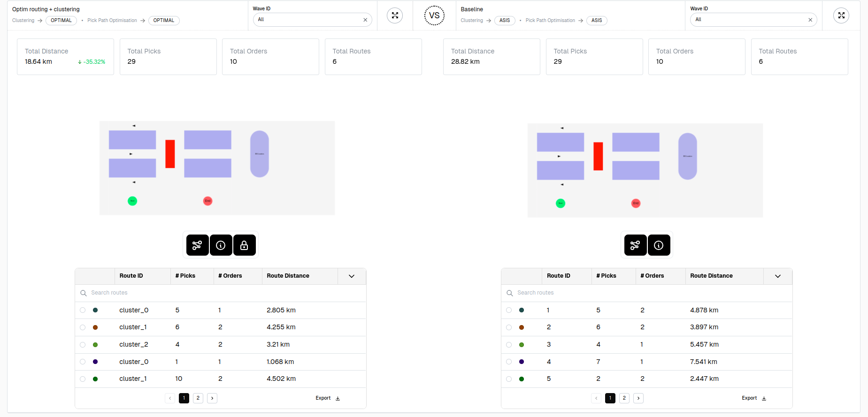The width and height of the screenshot is (868, 417).
Task: Select radio button for cluster_2 route
Action: point(83,345)
